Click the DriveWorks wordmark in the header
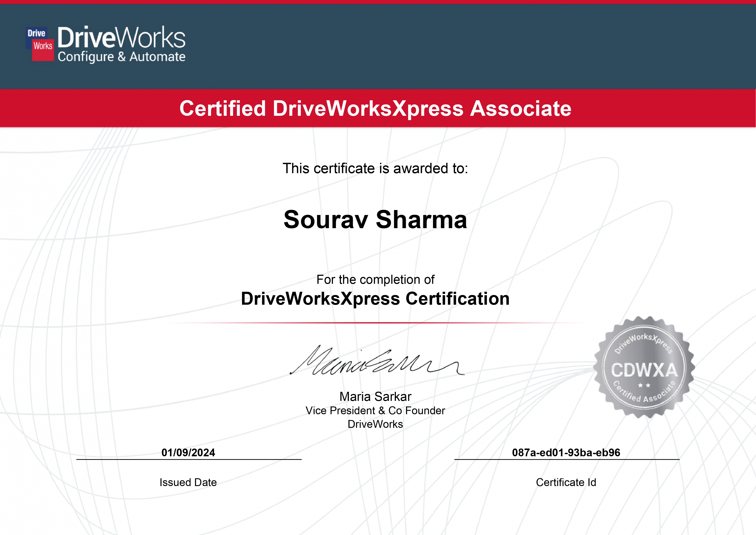Screen dimensions: 756x535 click(x=122, y=38)
